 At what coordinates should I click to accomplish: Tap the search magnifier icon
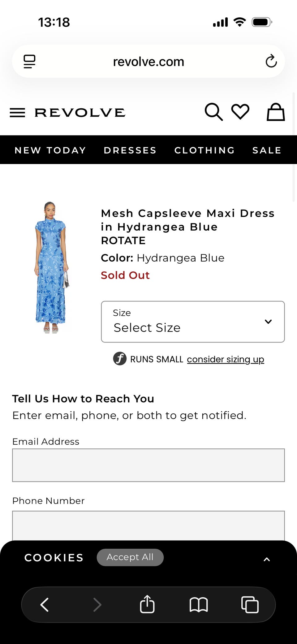[213, 112]
